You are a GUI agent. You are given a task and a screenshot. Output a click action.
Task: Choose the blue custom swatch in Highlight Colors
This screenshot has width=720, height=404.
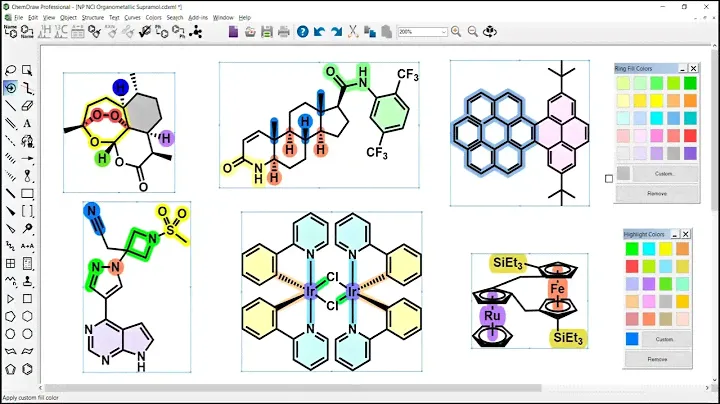(630, 339)
